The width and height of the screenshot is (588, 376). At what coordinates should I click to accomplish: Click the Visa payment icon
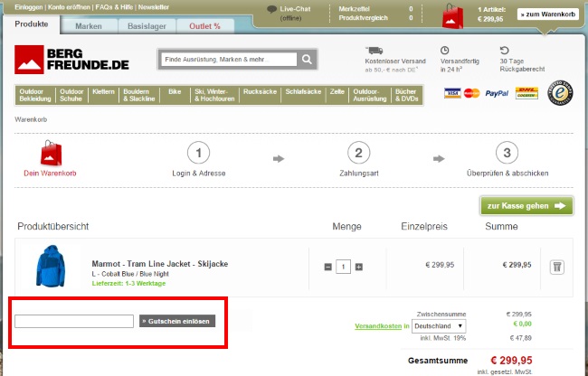pos(452,93)
